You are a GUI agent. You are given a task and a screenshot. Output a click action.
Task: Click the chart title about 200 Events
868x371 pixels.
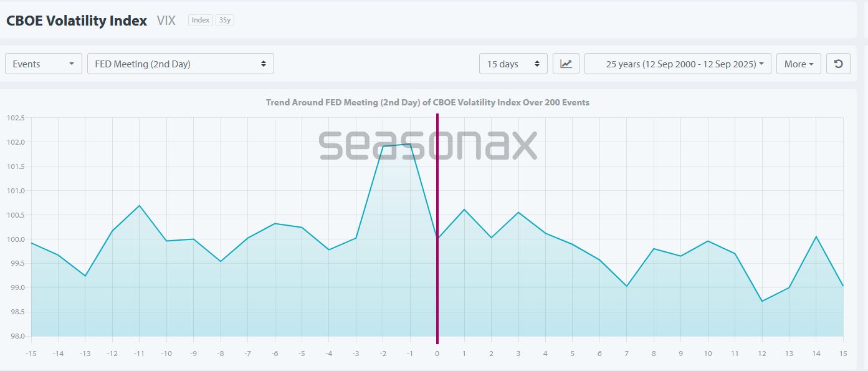pos(427,102)
